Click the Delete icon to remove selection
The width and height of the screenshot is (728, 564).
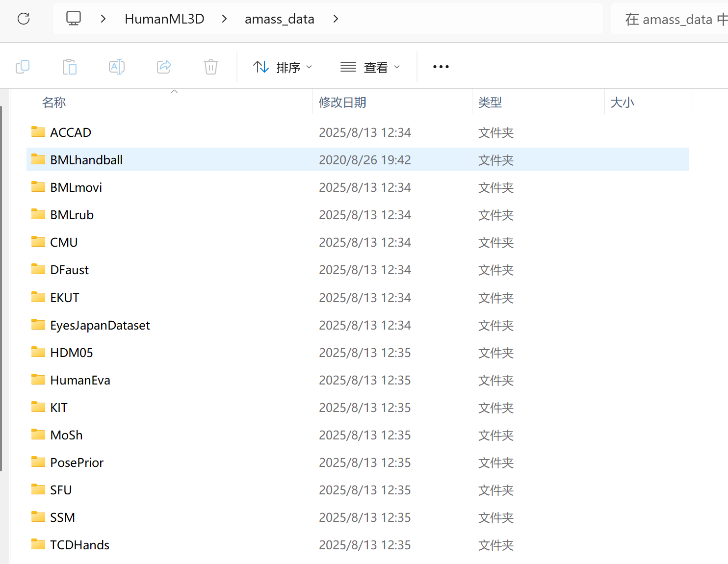tap(210, 66)
